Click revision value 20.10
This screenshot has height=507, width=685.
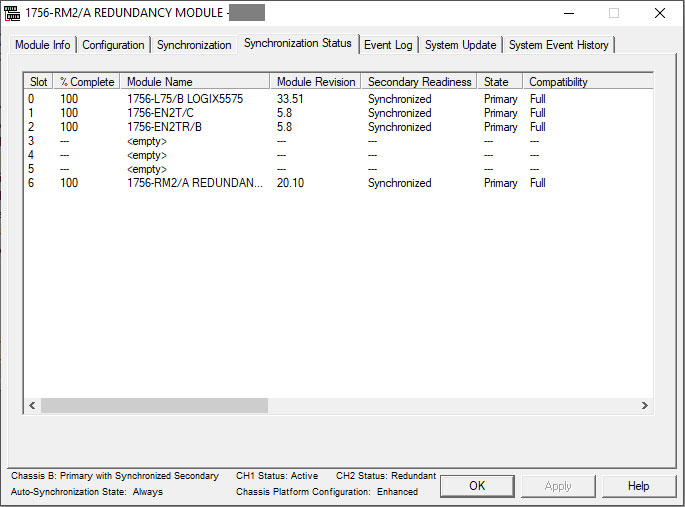point(290,183)
